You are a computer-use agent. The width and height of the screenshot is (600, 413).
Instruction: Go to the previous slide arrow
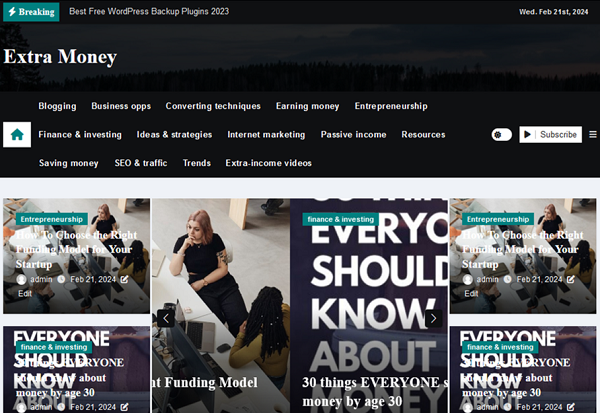tap(166, 318)
